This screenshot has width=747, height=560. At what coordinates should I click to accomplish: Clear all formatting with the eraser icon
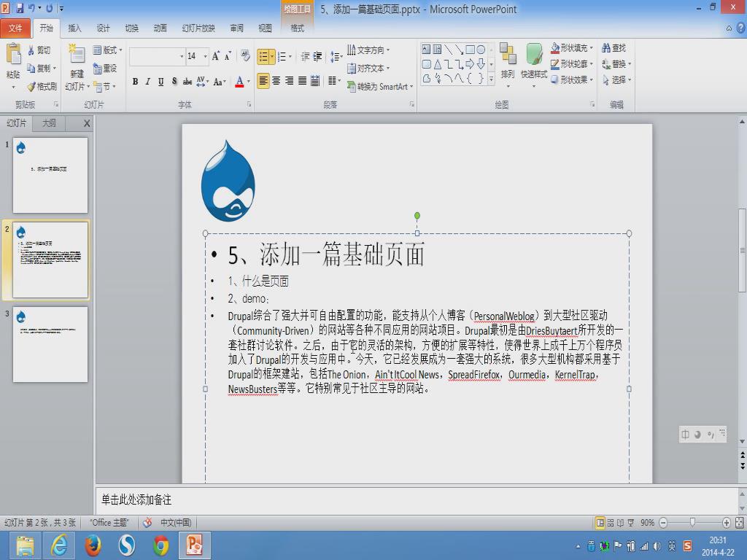[x=245, y=55]
